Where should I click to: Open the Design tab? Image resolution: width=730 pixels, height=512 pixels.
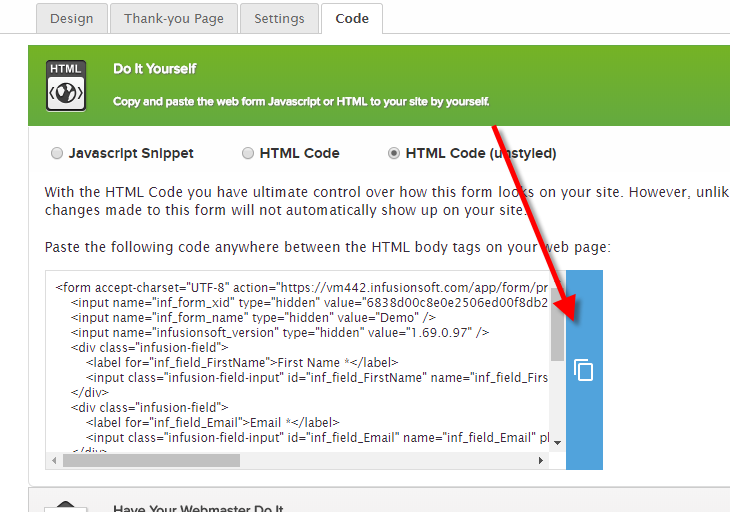tap(72, 19)
